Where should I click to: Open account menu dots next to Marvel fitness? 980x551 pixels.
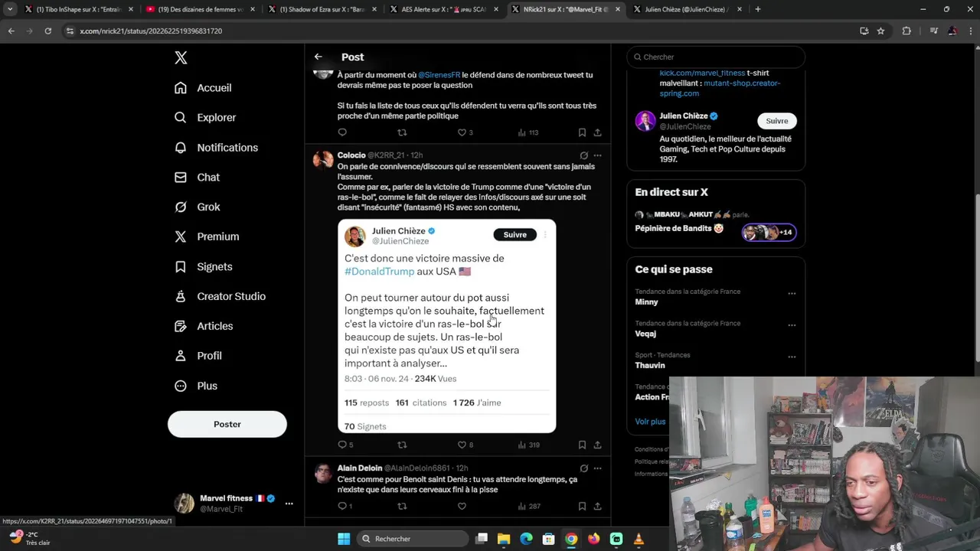[x=289, y=504]
